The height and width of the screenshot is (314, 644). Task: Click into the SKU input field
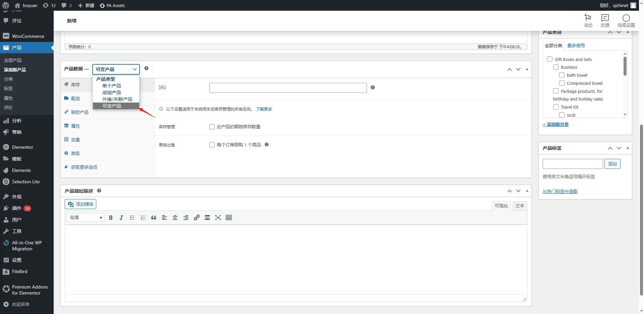click(288, 88)
